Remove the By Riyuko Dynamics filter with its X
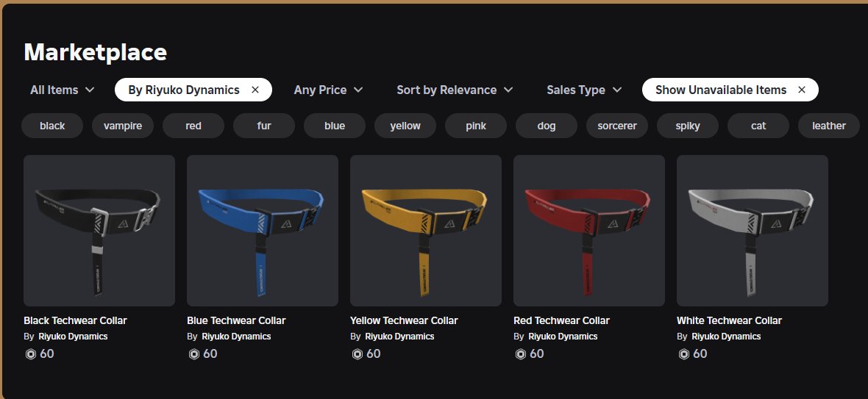The width and height of the screenshot is (868, 399). [255, 90]
